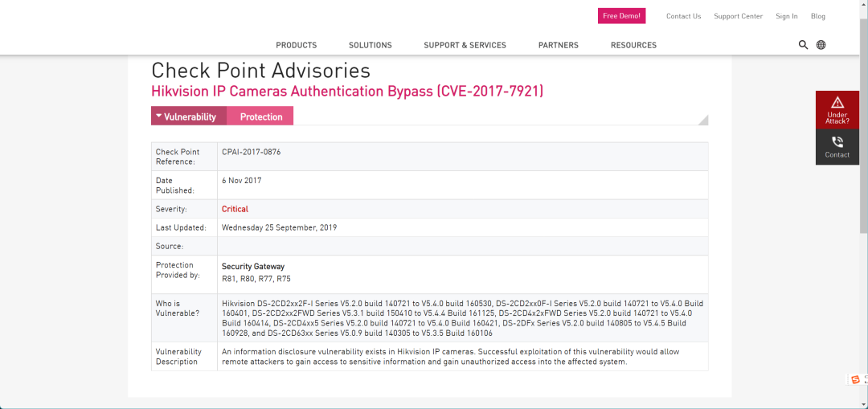Switch to the Protection tab
The height and width of the screenshot is (409, 868).
pyautogui.click(x=260, y=117)
